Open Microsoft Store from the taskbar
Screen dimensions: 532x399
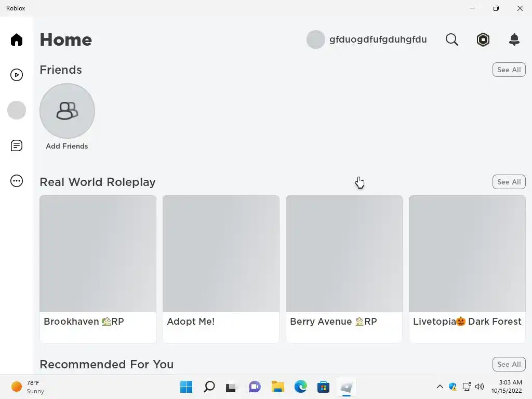pyautogui.click(x=323, y=387)
